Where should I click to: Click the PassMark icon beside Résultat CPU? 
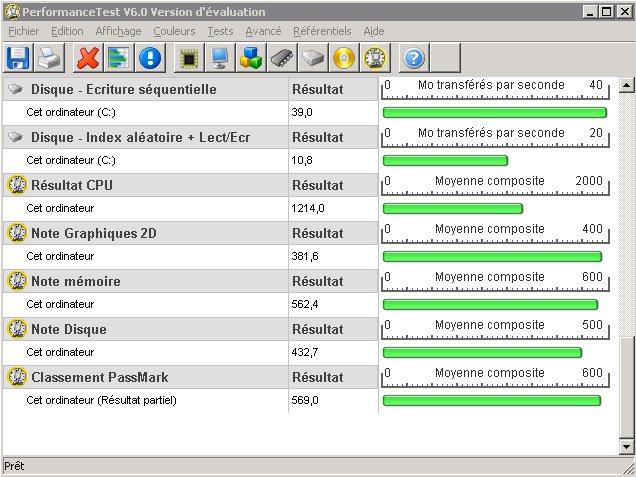[17, 185]
